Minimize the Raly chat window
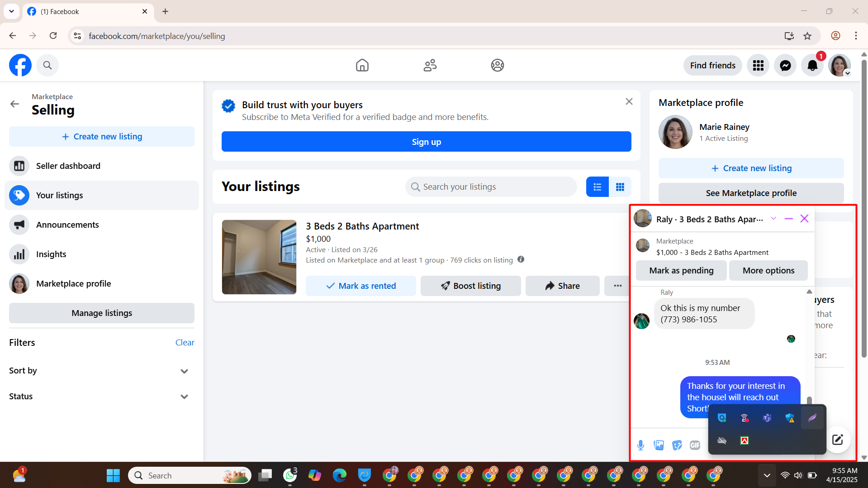This screenshot has height=488, width=868. tap(789, 219)
